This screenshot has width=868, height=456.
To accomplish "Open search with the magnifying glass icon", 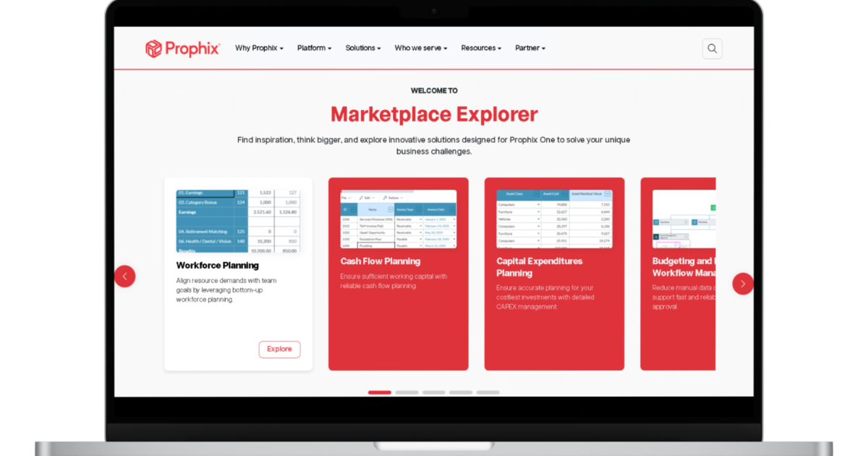I will click(x=712, y=48).
